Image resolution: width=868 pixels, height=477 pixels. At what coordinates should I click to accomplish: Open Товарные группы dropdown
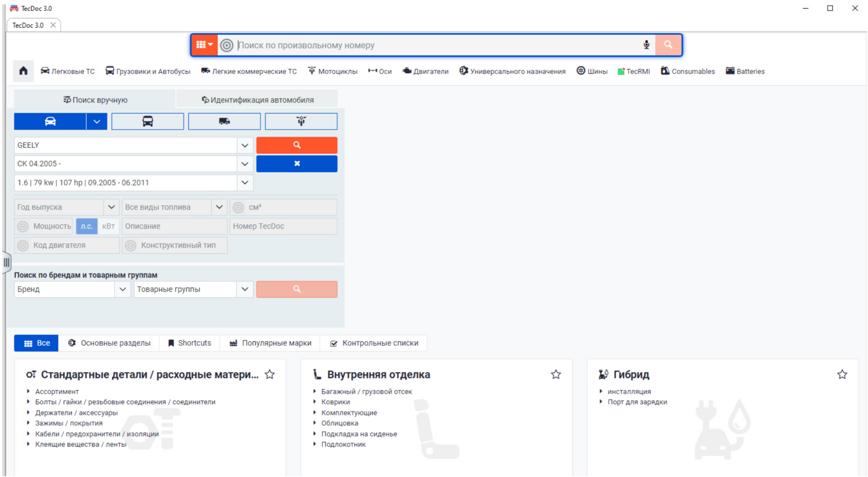[245, 289]
